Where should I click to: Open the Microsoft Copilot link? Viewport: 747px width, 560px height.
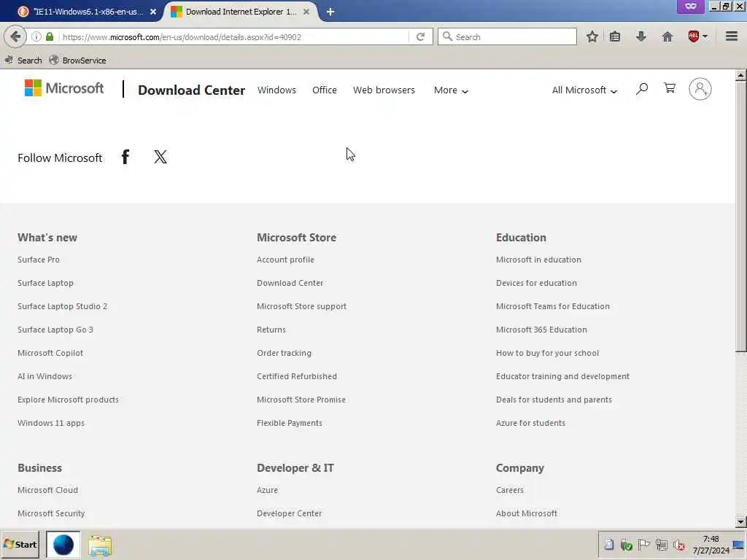[50, 353]
